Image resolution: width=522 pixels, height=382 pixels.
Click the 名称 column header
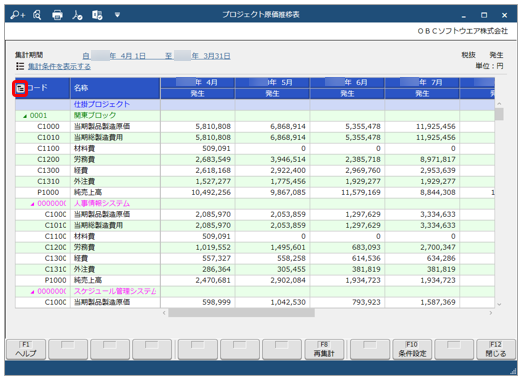115,88
